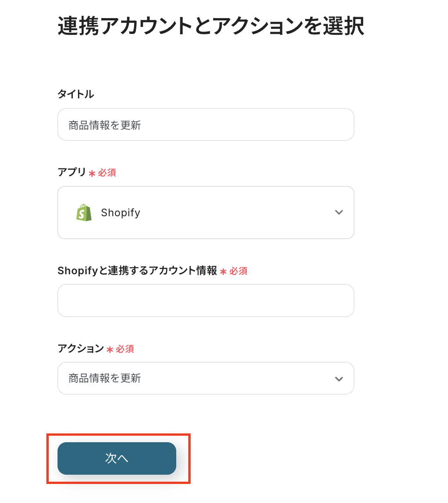The height and width of the screenshot is (503, 448).
Task: Click the タイトル field label
Action: tap(76, 94)
